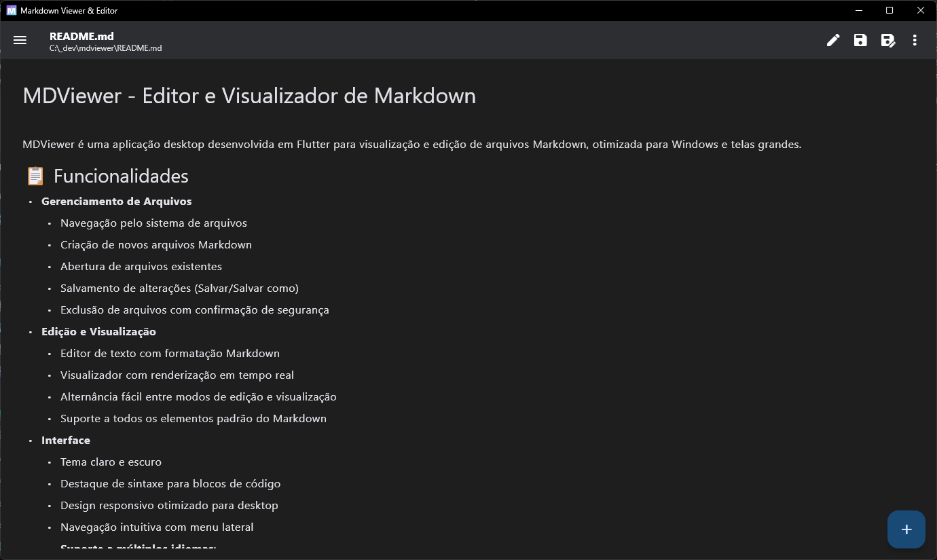Click Design responsivo otimizado para desktop
This screenshot has width=937, height=560.
(x=169, y=506)
